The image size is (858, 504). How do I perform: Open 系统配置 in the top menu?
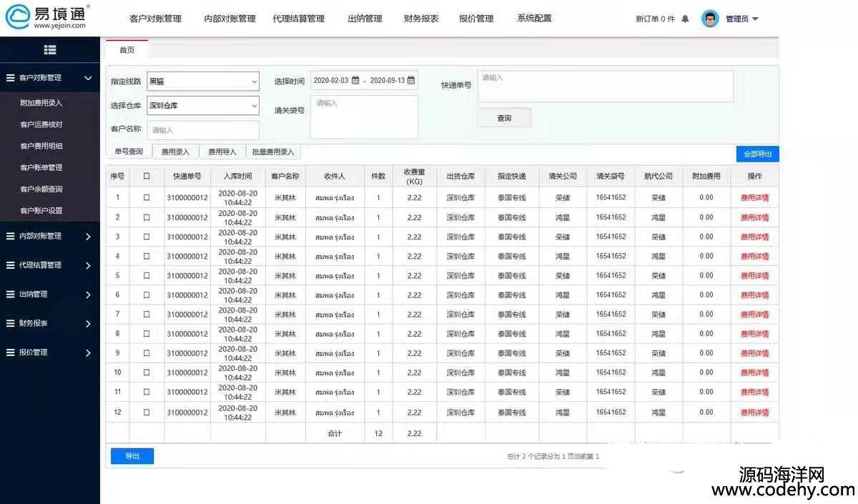[534, 19]
